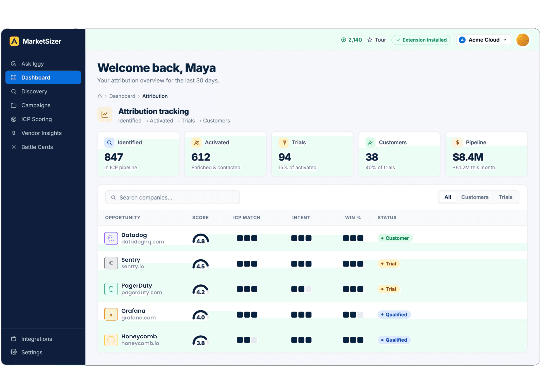
Task: Open the orange user profile avatar
Action: click(x=523, y=40)
